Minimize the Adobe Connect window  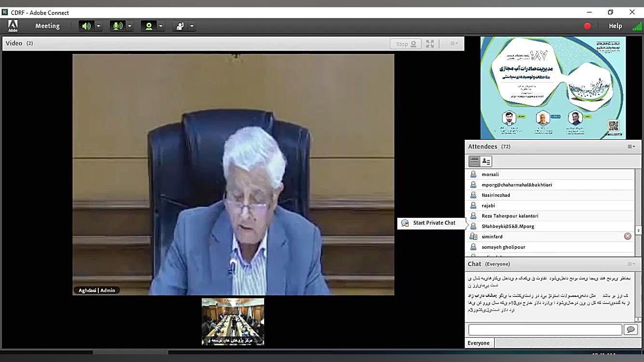pos(589,12)
